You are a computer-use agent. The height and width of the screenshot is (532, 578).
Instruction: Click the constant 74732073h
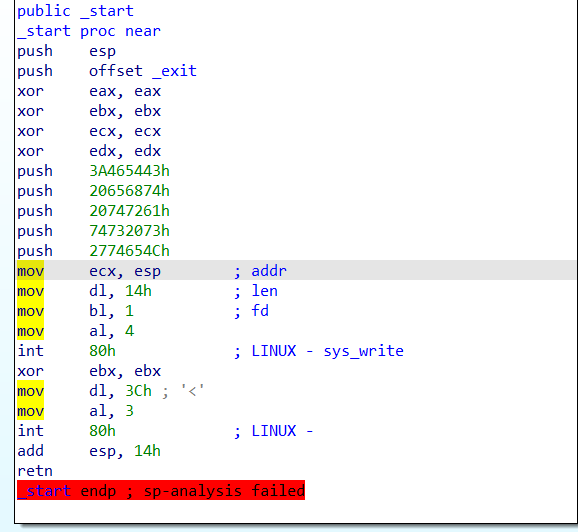(129, 231)
